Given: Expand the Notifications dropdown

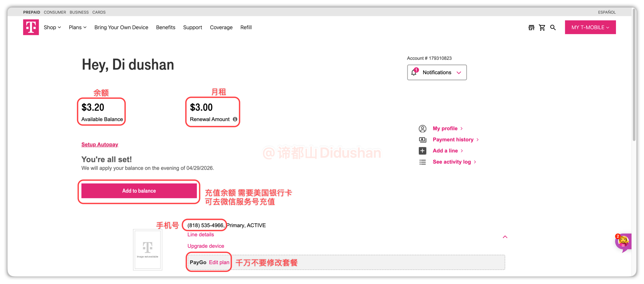Looking at the screenshot, I should click(437, 73).
